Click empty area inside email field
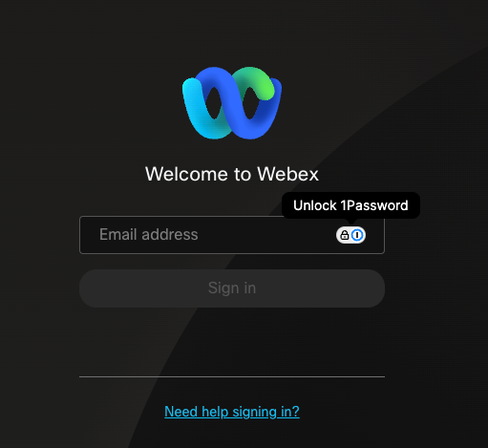 pyautogui.click(x=265, y=235)
